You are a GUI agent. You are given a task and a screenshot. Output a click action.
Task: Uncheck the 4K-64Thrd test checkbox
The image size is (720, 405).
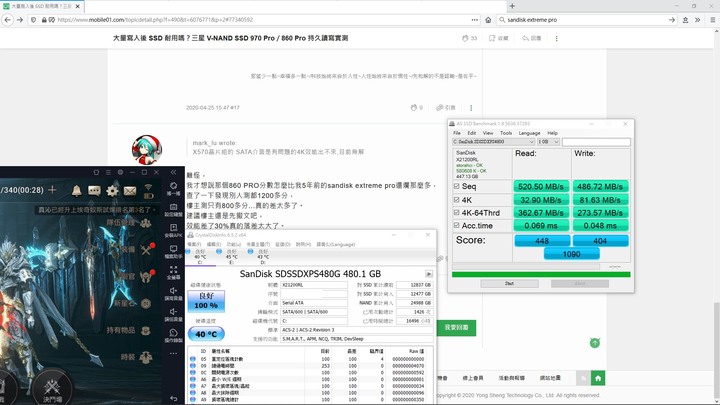[x=456, y=213]
